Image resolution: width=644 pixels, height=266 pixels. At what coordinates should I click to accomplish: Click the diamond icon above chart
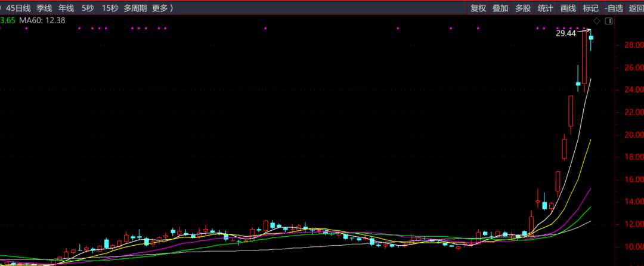click(x=597, y=21)
